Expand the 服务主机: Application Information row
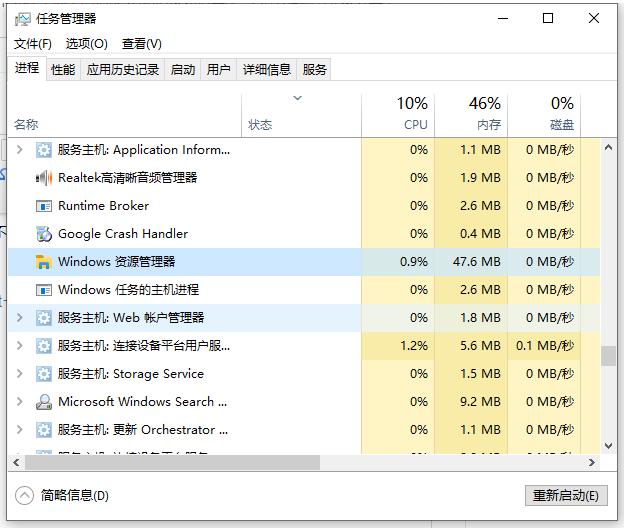This screenshot has width=624, height=528. 19,150
